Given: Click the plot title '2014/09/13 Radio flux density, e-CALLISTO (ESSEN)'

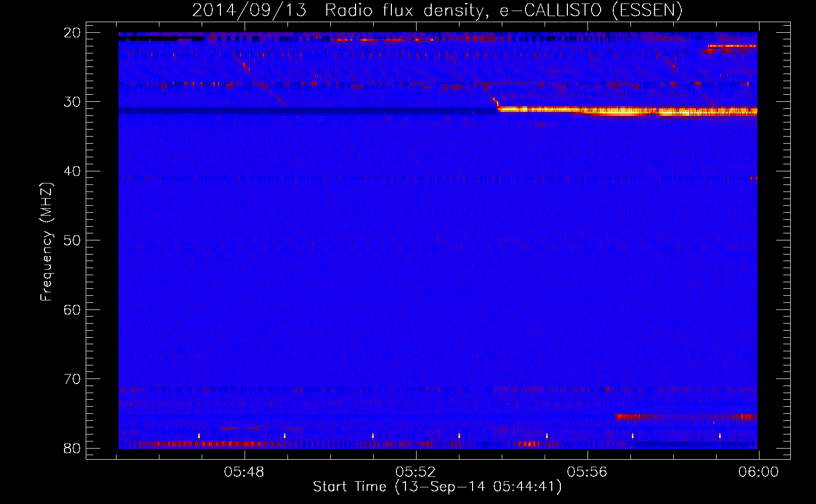Looking at the screenshot, I should pos(437,10).
